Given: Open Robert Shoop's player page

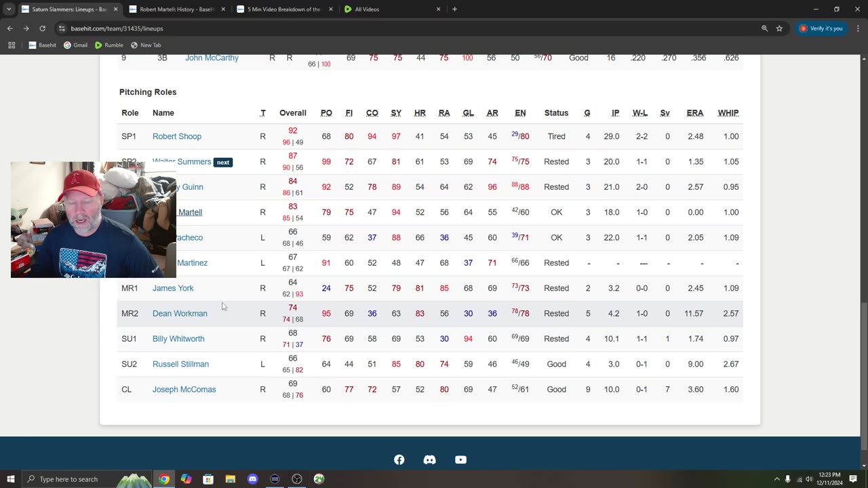Looking at the screenshot, I should [x=177, y=136].
